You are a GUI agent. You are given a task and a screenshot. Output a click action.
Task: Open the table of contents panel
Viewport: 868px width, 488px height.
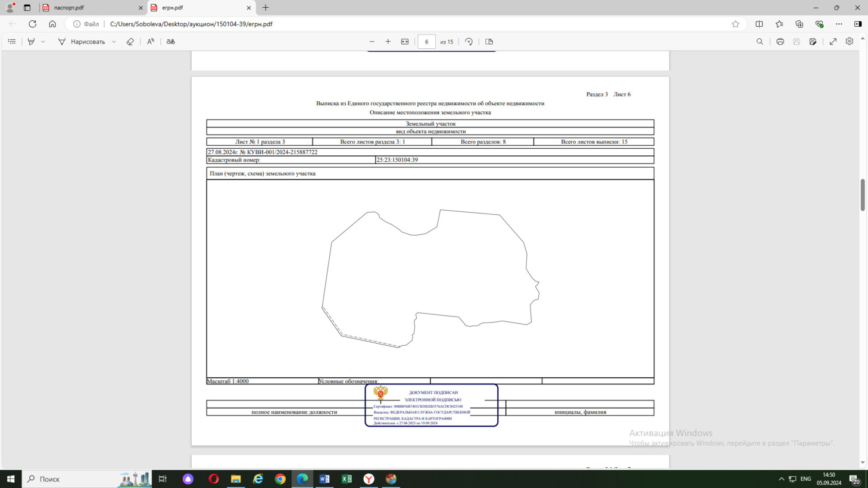(12, 42)
